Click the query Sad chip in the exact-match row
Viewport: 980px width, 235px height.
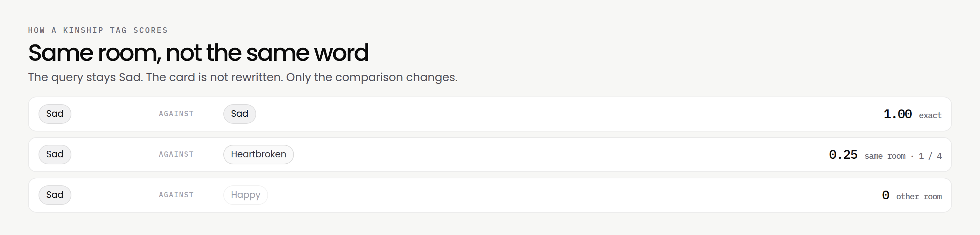55,114
